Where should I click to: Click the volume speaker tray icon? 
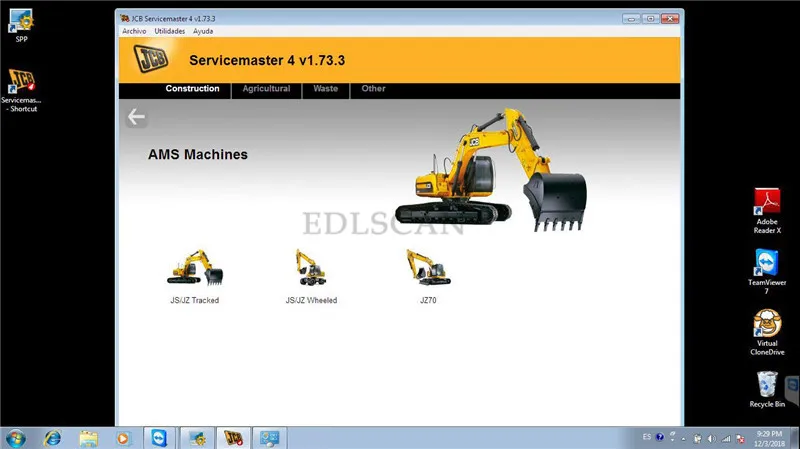[x=712, y=439]
